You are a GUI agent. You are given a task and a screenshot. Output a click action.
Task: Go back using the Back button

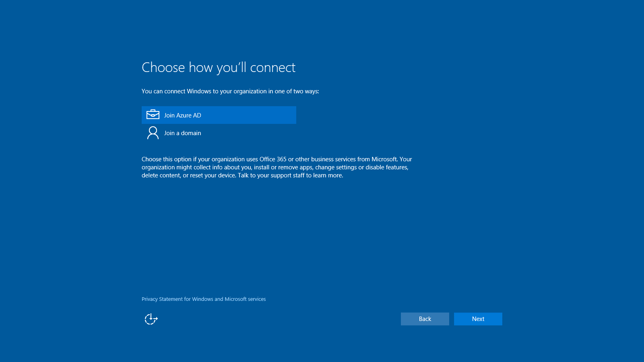pos(425,319)
